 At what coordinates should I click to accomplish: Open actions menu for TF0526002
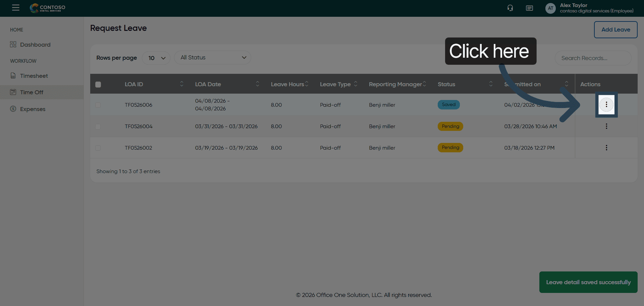[x=606, y=148]
